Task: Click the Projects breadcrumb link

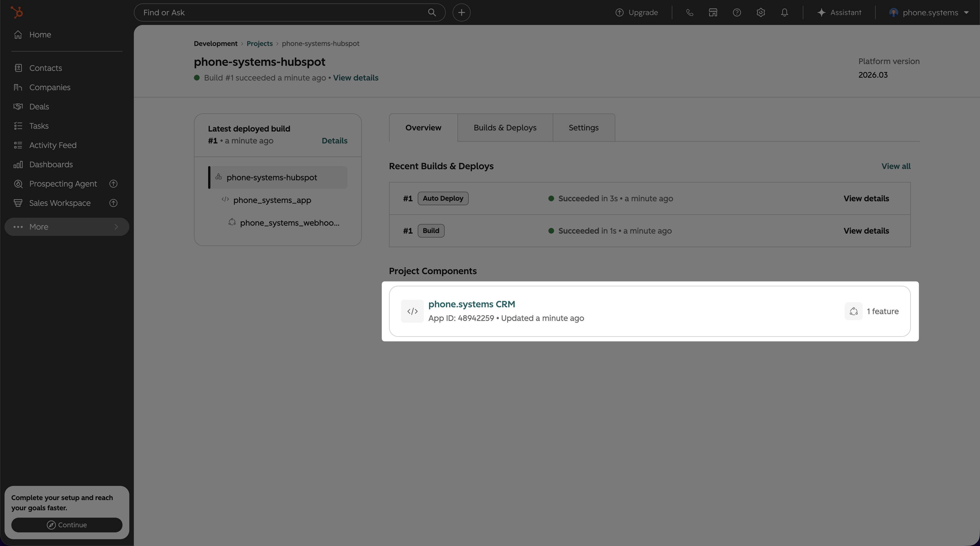Action: [x=259, y=43]
